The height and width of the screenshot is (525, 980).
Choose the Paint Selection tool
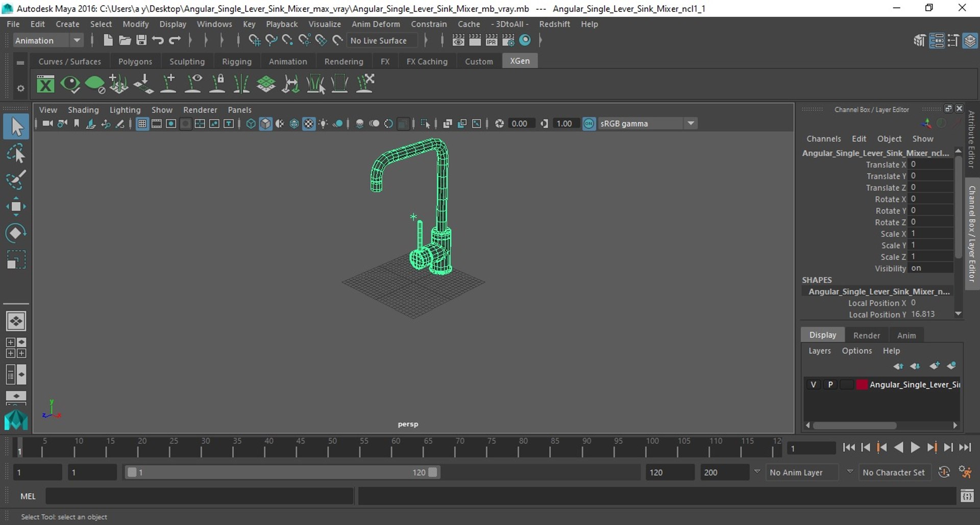coord(16,180)
